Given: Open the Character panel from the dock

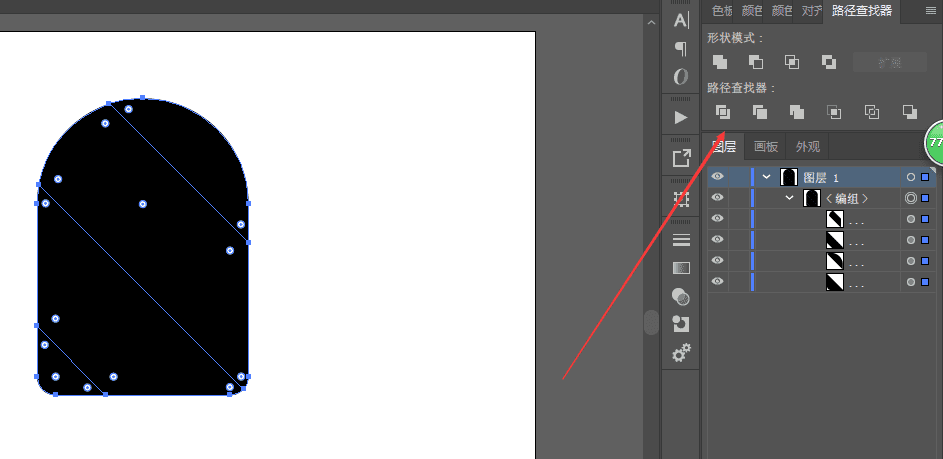Looking at the screenshot, I should tap(681, 20).
